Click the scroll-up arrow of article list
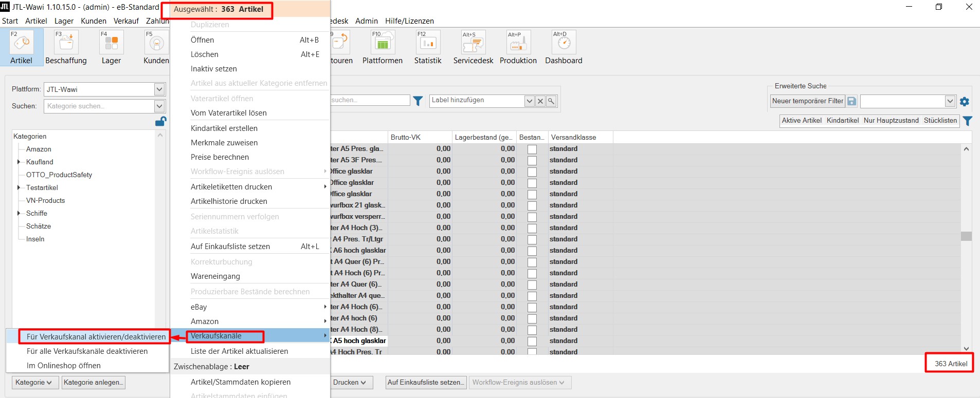 click(x=966, y=149)
